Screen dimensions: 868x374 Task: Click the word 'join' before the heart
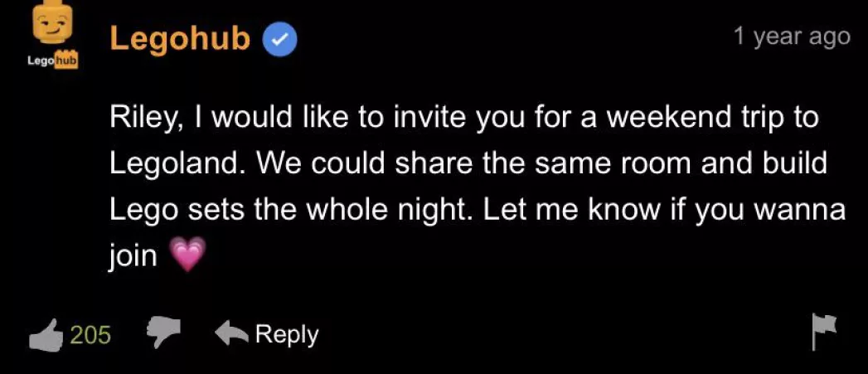point(133,255)
